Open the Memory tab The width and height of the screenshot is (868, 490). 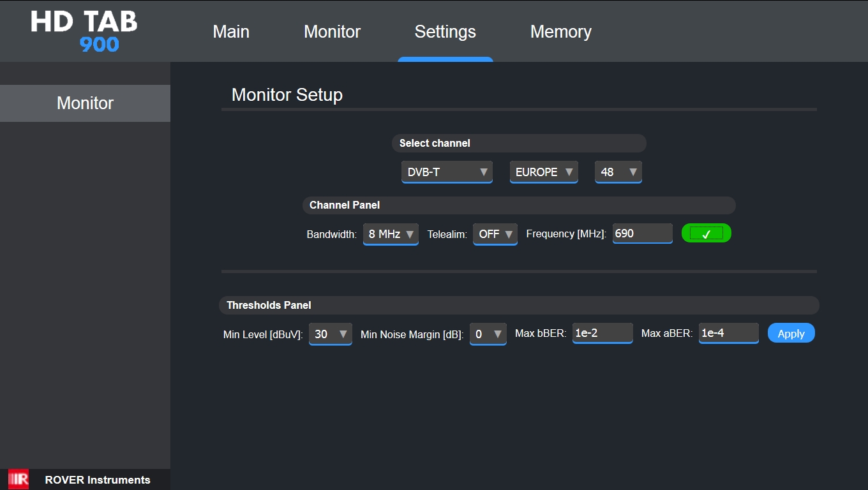[x=560, y=32]
